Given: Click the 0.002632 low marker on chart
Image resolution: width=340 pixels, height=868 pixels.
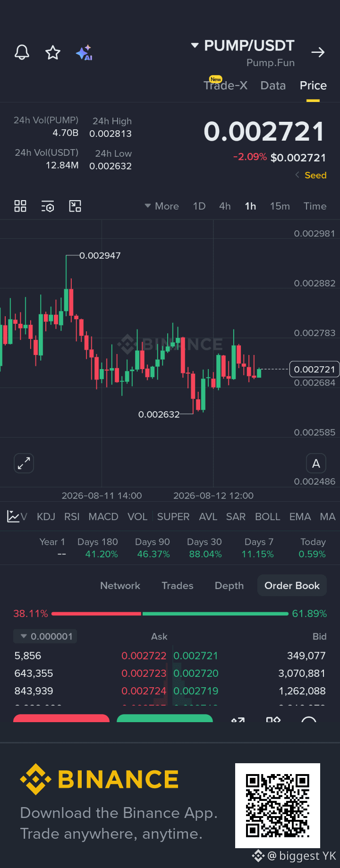Looking at the screenshot, I should [x=159, y=414].
